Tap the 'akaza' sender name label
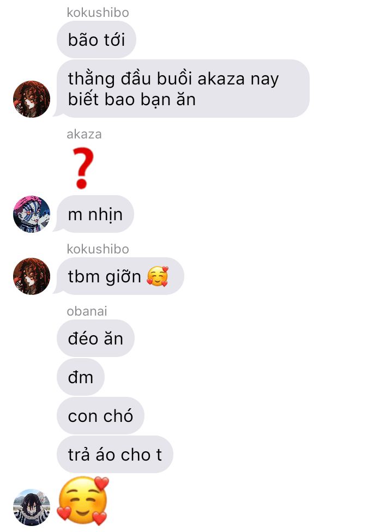Screen dimensions: 392x532 pos(84,134)
